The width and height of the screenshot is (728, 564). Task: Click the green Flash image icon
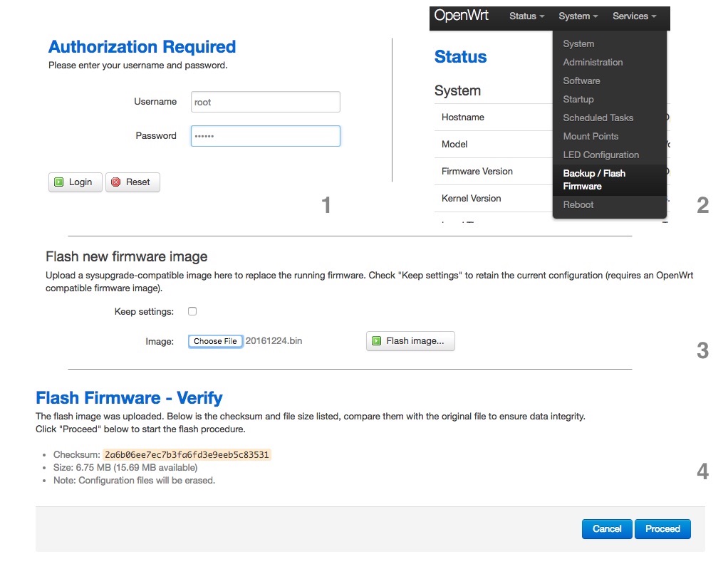377,340
